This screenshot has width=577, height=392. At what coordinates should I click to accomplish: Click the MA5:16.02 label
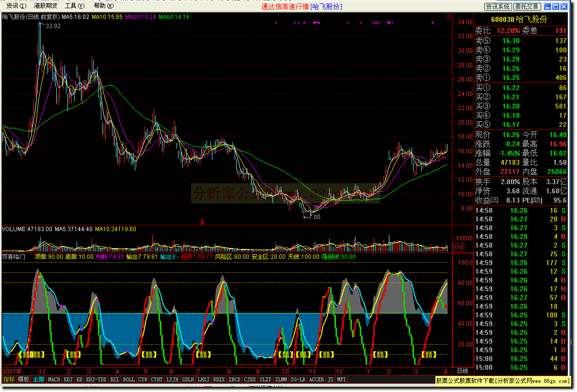click(76, 17)
